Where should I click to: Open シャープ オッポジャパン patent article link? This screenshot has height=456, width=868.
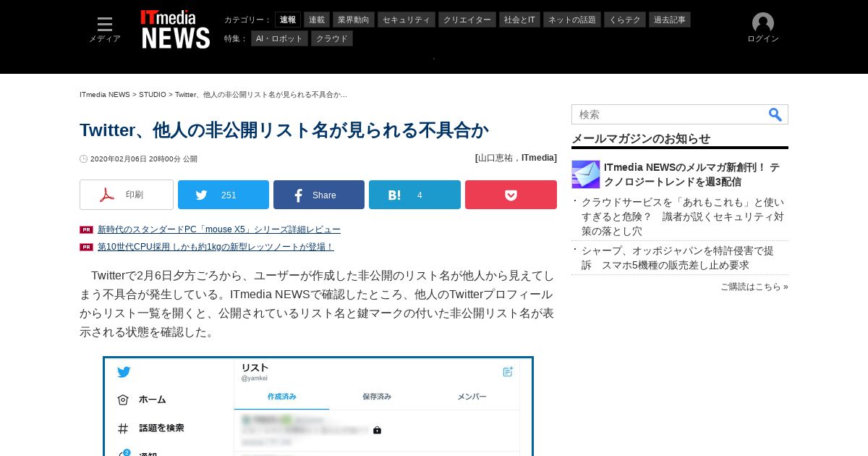[678, 258]
